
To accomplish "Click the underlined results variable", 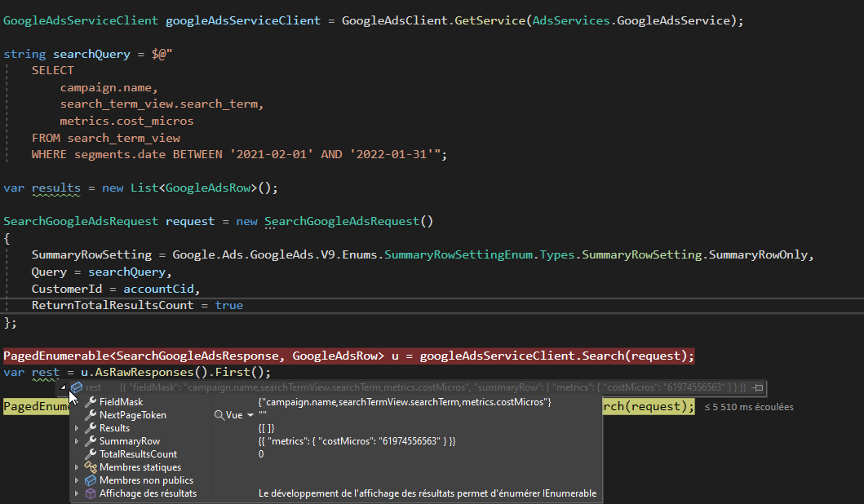I will pyautogui.click(x=55, y=188).
